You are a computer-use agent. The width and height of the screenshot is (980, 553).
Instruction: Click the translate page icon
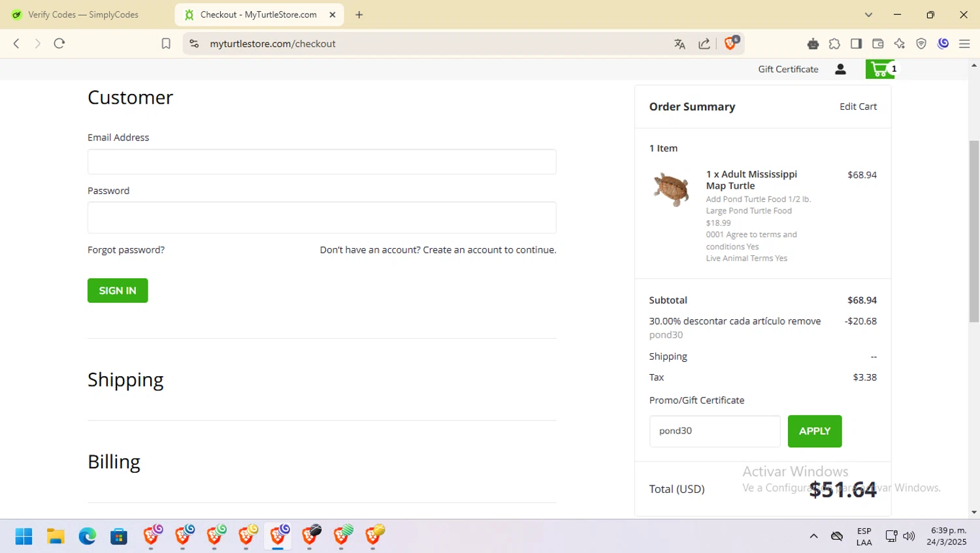679,44
